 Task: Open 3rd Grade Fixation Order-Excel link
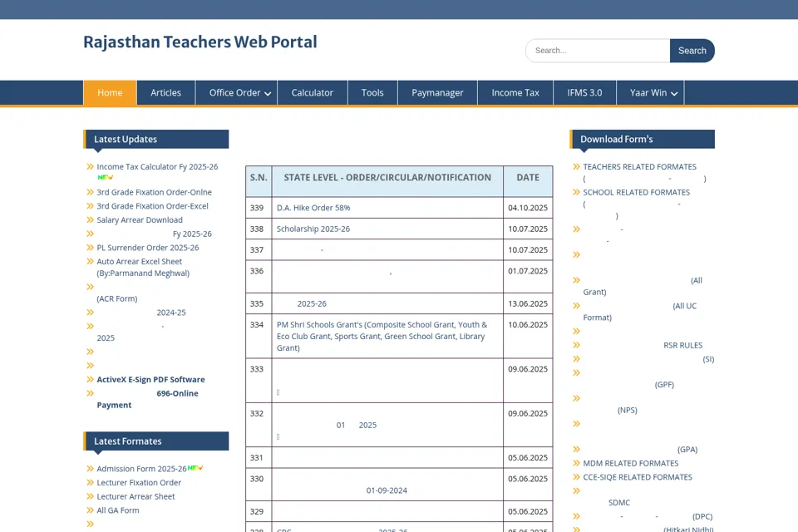(153, 205)
